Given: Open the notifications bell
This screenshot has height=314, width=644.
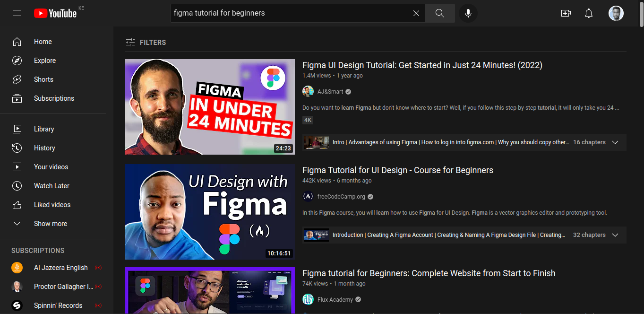Looking at the screenshot, I should pyautogui.click(x=589, y=13).
